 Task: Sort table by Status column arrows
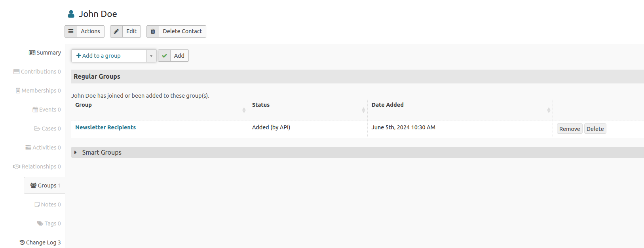363,110
